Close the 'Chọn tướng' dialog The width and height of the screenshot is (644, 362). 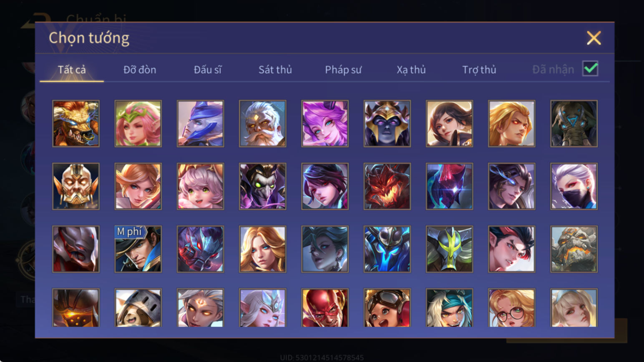tap(594, 38)
